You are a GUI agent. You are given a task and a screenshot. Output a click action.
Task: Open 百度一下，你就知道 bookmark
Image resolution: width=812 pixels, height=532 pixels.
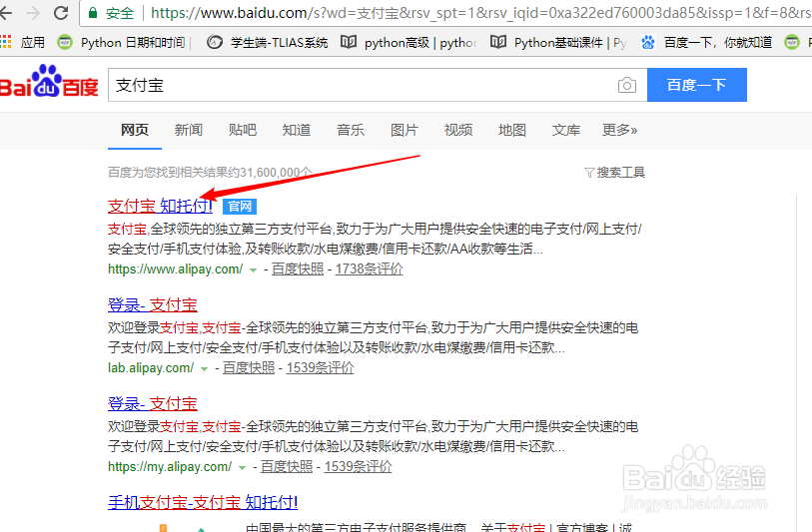point(706,43)
